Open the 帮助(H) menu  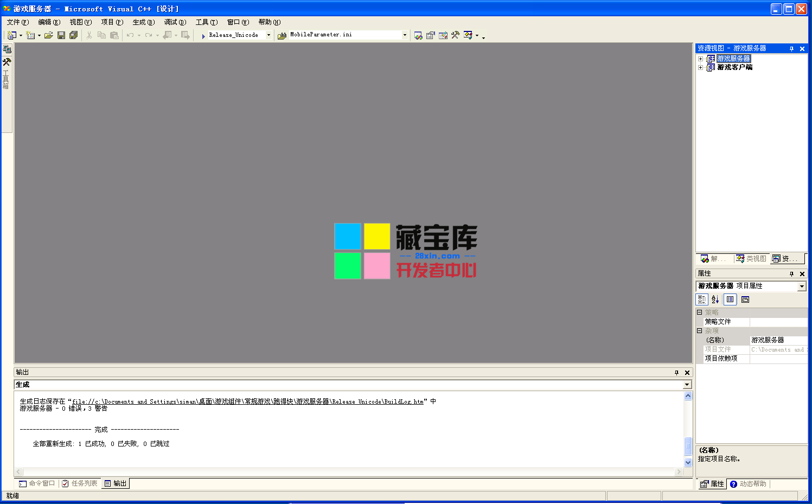[x=270, y=22]
